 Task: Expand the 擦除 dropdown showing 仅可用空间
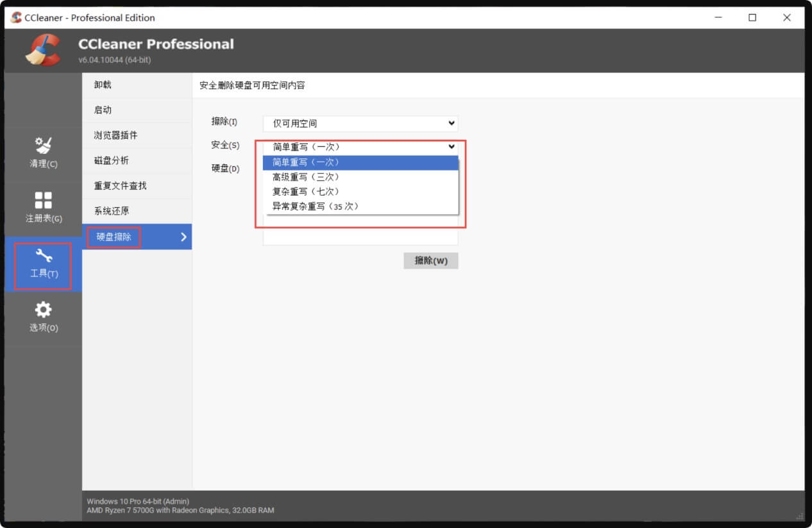pos(360,123)
